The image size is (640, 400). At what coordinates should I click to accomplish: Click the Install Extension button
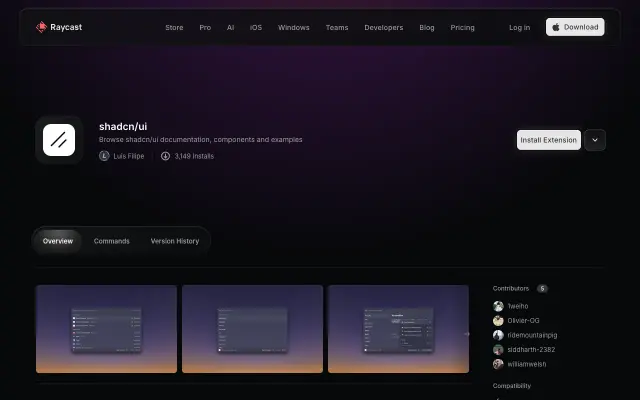(x=549, y=140)
